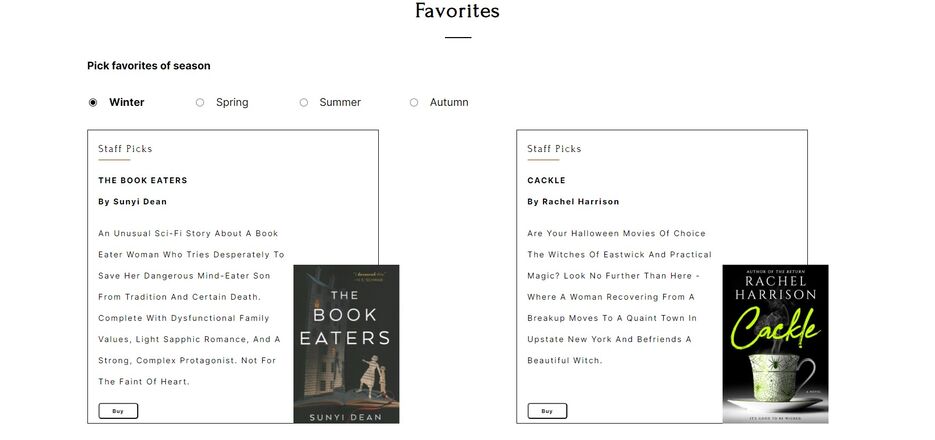Image resolution: width=935 pixels, height=440 pixels.
Task: Click author name By Sunyi Dean
Action: pos(132,202)
